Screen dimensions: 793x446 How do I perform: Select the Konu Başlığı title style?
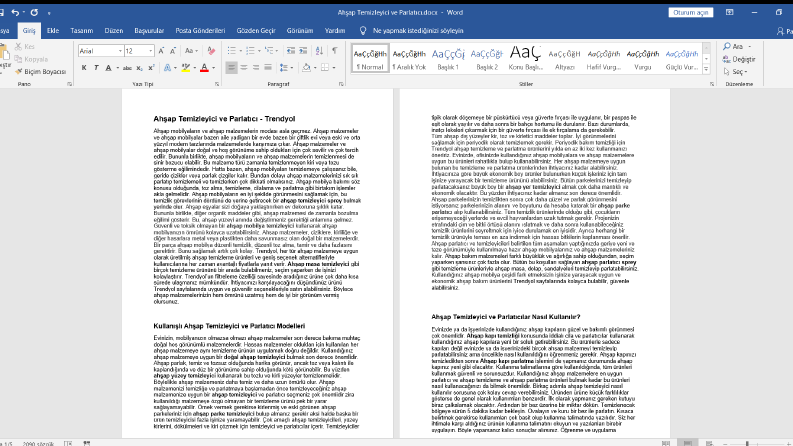tap(525, 58)
